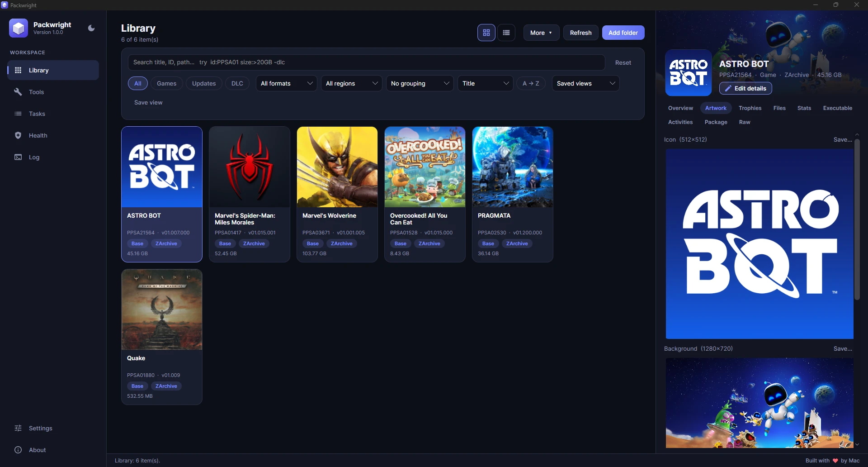The image size is (868, 467).
Task: Switch to the Executable tab
Action: 838,108
